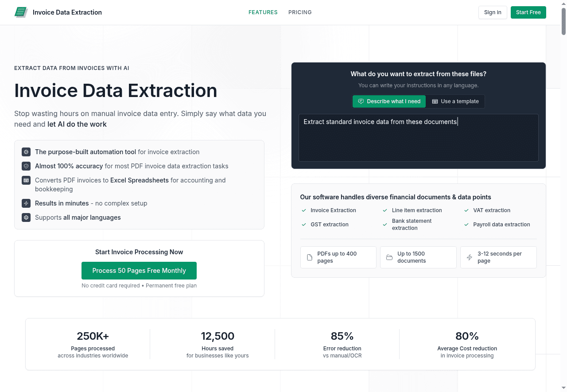This screenshot has width=567, height=392.
Task: Click the gear icon beside purpose-built automation tool
Action: [26, 151]
